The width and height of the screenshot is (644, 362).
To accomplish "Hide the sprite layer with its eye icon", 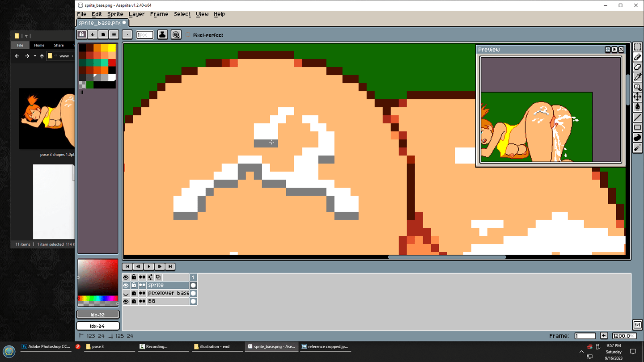I will (x=126, y=285).
